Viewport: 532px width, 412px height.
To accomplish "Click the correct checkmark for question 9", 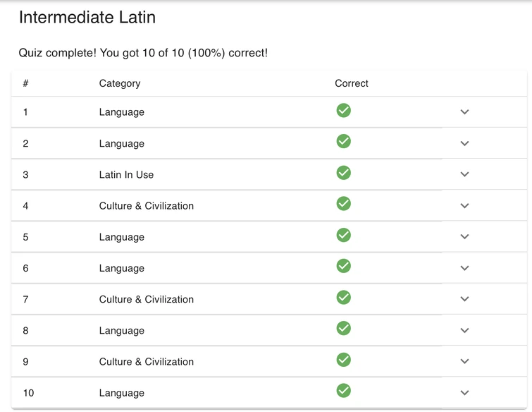I will tap(343, 360).
